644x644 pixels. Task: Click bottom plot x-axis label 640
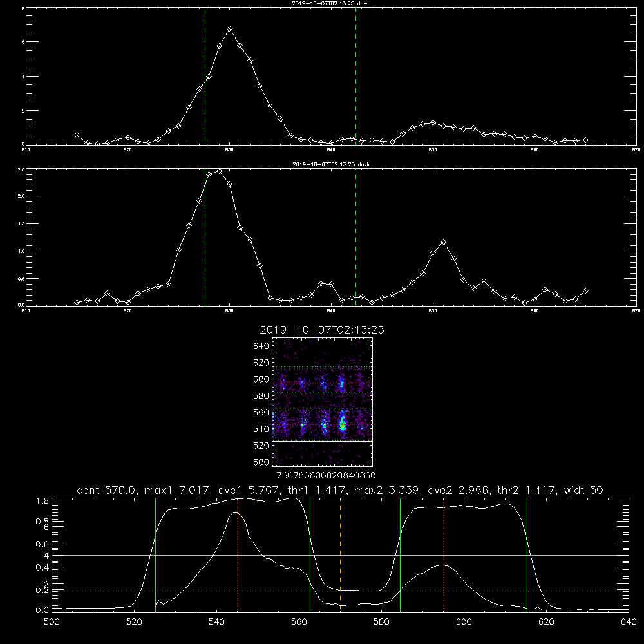coord(629,622)
